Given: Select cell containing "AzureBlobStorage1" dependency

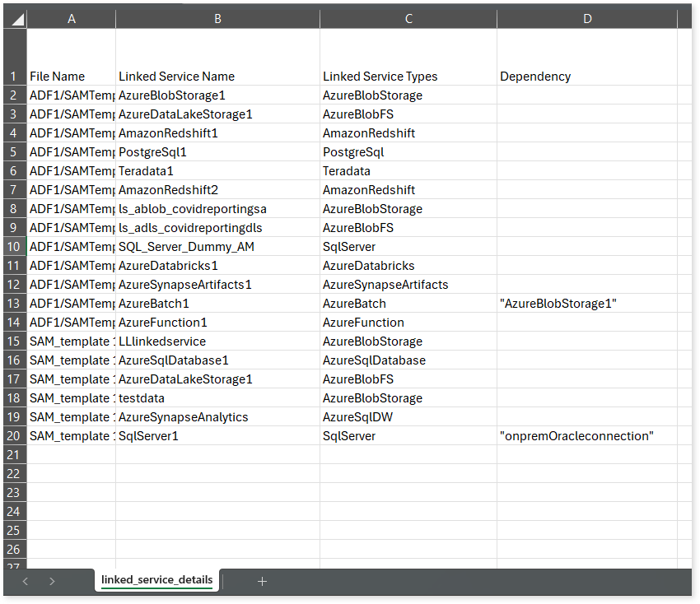Looking at the screenshot, I should 587,304.
